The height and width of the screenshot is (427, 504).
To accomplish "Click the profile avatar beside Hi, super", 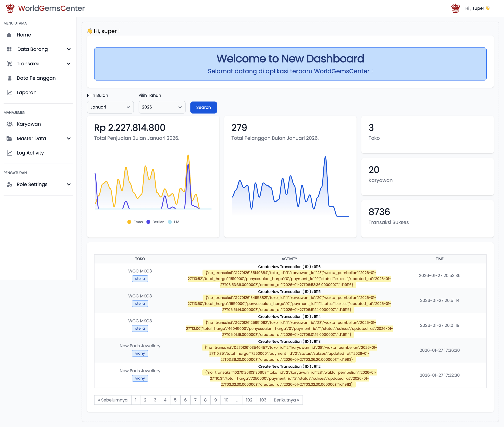I will 456,8.
